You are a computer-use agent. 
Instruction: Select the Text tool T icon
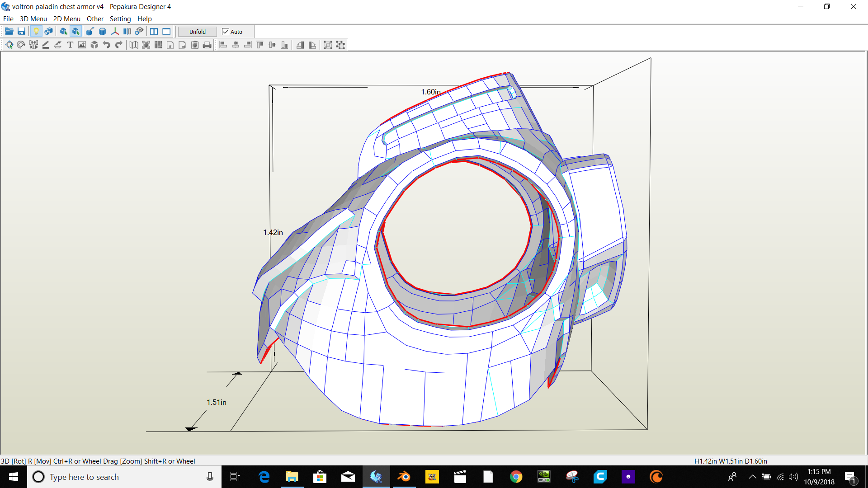(70, 45)
